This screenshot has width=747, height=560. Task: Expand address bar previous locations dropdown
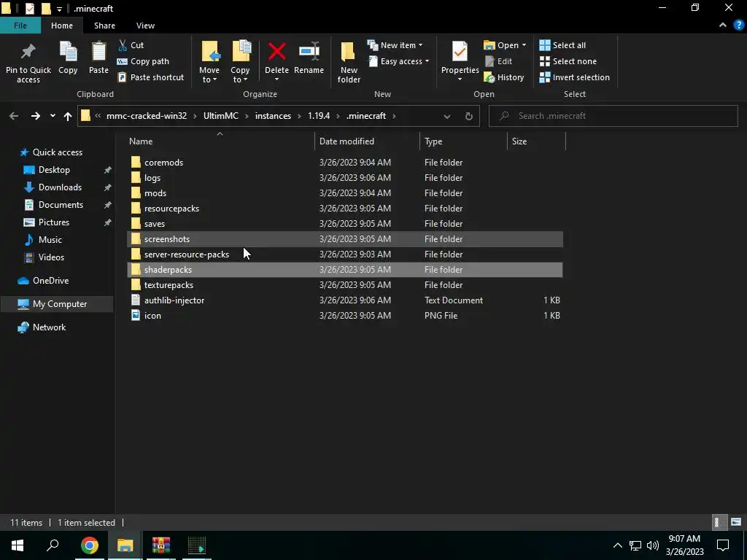(447, 116)
